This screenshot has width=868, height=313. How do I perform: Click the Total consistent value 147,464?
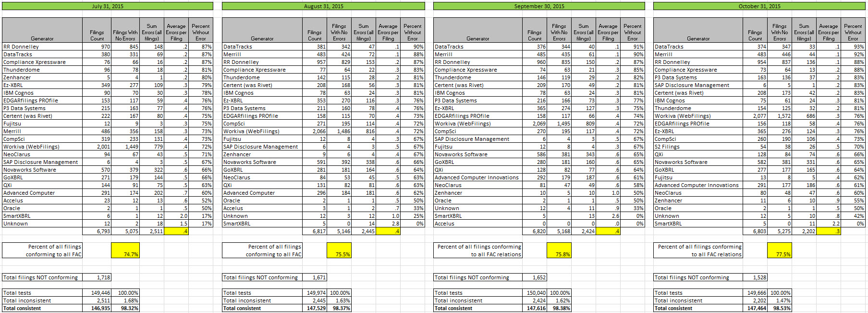(755, 308)
